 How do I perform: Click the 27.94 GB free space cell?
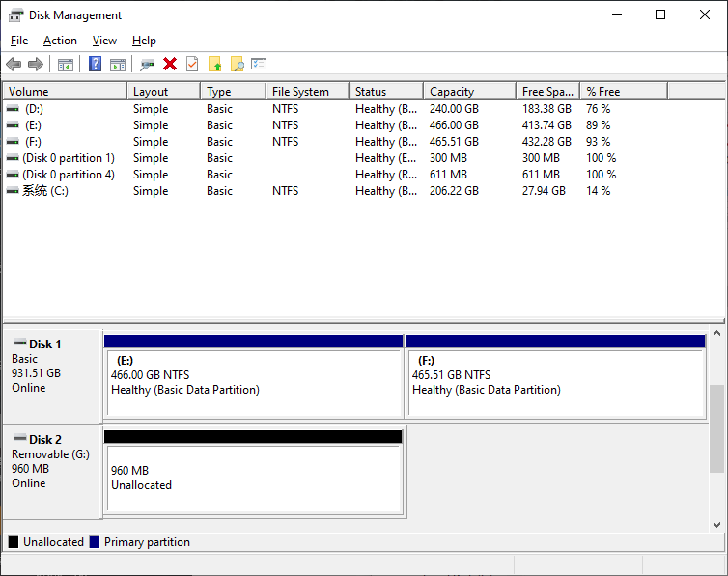click(x=544, y=191)
